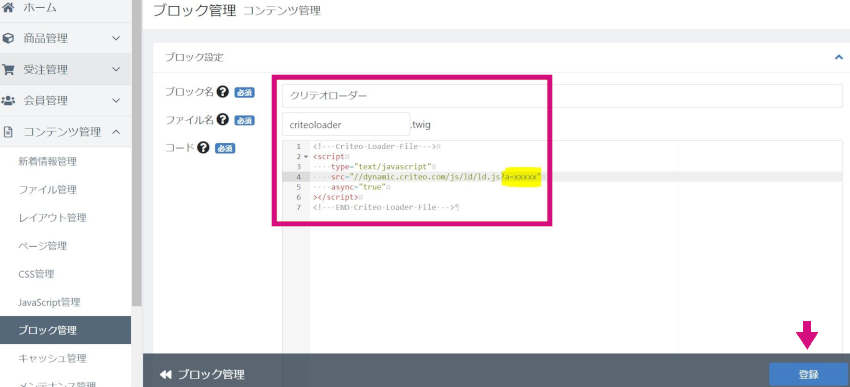Viewport: 850px width, 387px height.
Task: Open help tooltip next to ブロック名
Action: (222, 92)
